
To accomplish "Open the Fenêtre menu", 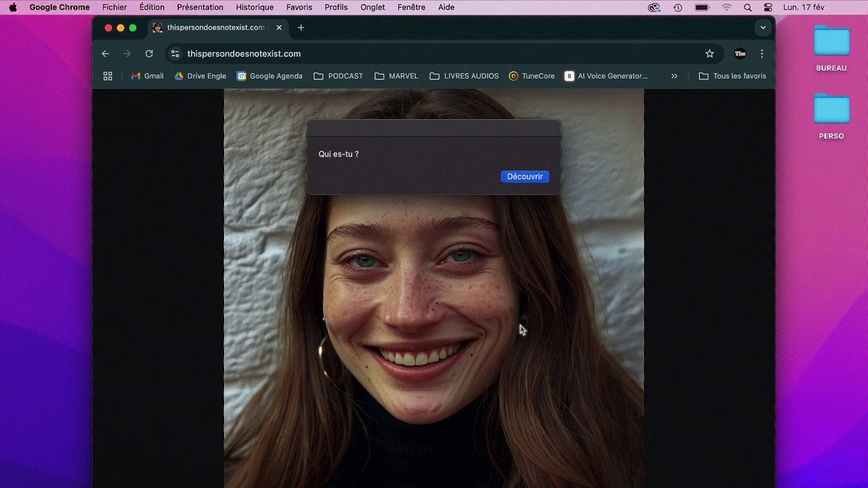I will (412, 7).
